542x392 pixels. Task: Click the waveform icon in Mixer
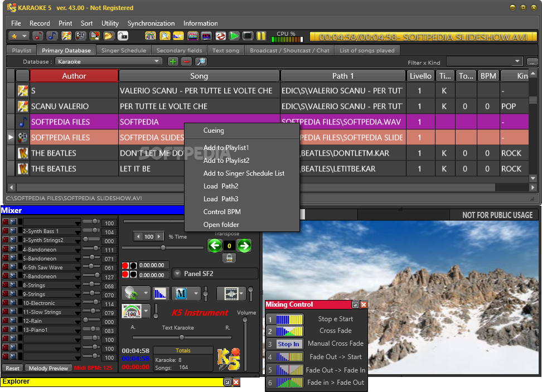pos(231,294)
